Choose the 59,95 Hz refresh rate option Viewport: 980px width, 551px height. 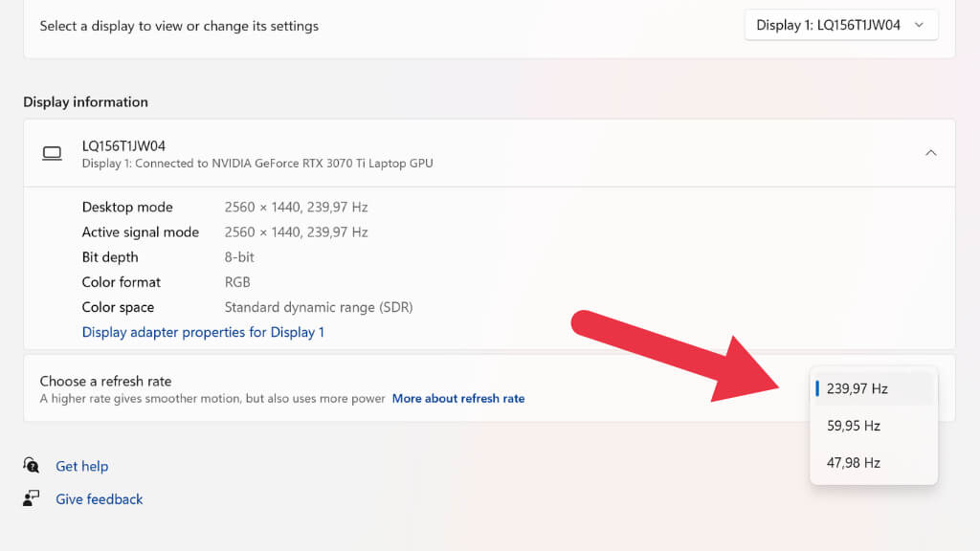tap(854, 426)
